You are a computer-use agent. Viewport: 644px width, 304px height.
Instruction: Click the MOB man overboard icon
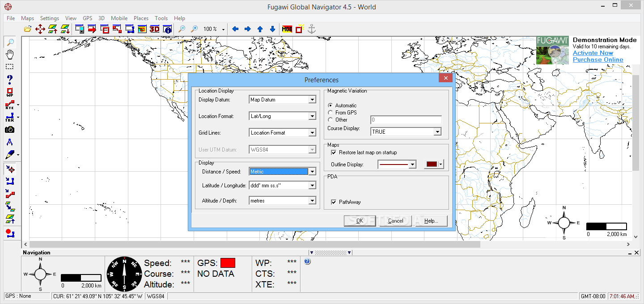coord(287,29)
